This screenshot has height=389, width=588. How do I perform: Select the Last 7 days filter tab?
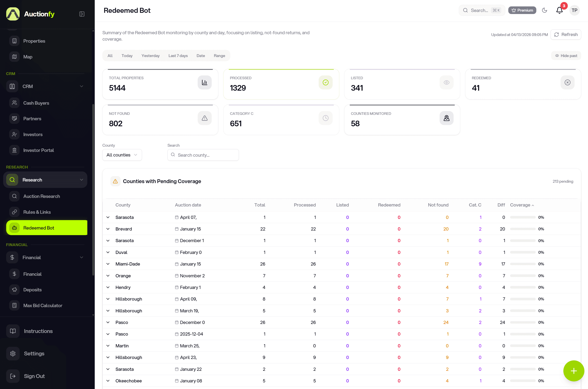(x=178, y=56)
